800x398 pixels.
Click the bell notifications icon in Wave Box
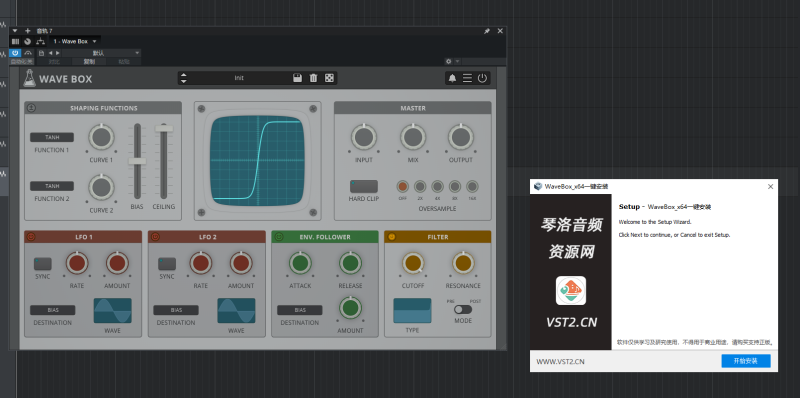pyautogui.click(x=452, y=78)
